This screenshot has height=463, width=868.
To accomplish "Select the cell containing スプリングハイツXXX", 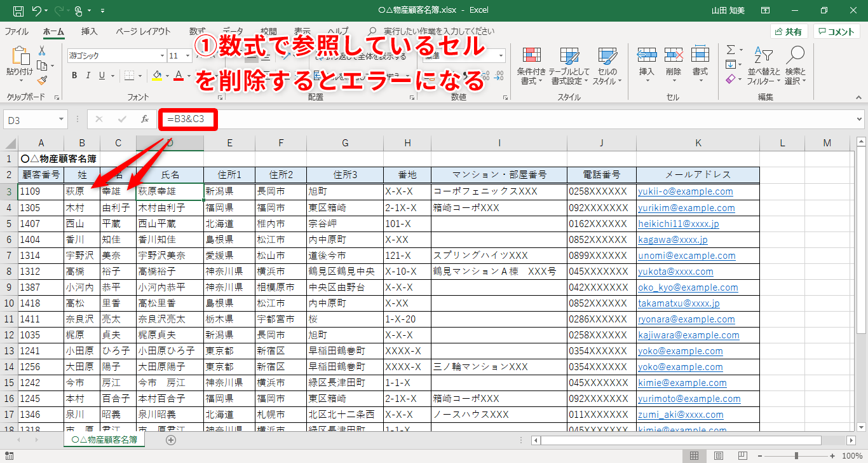I will click(x=499, y=256).
